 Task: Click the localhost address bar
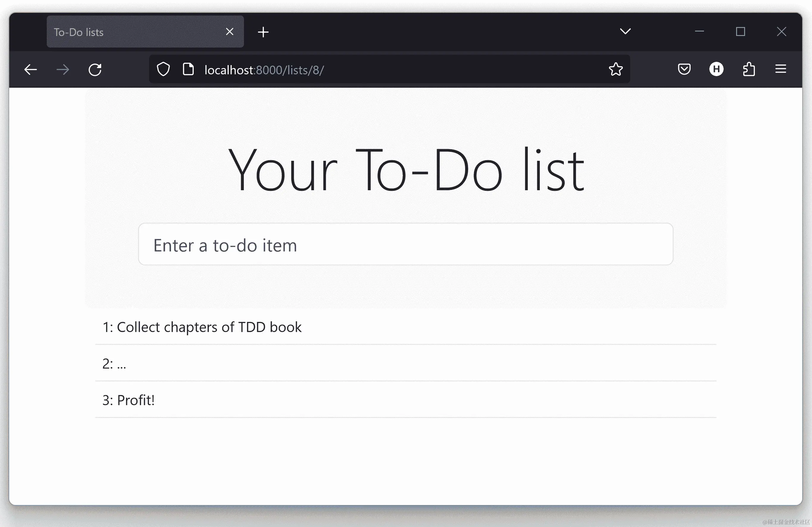[392, 70]
